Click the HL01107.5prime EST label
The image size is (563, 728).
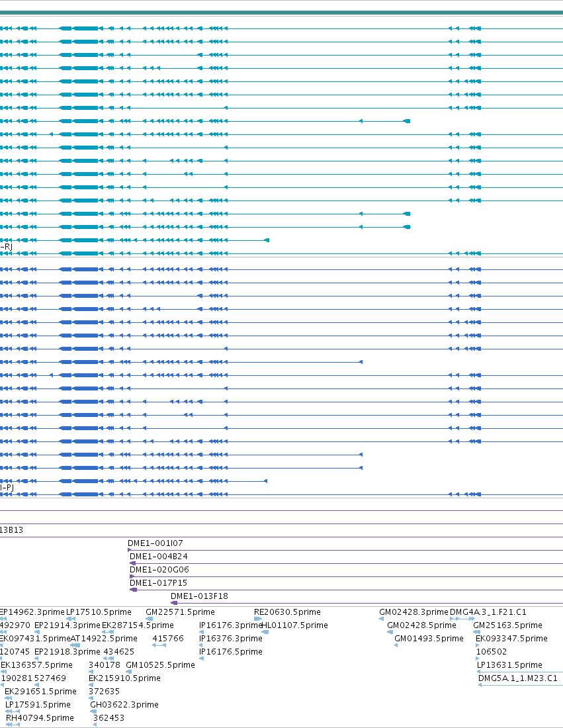(x=294, y=625)
